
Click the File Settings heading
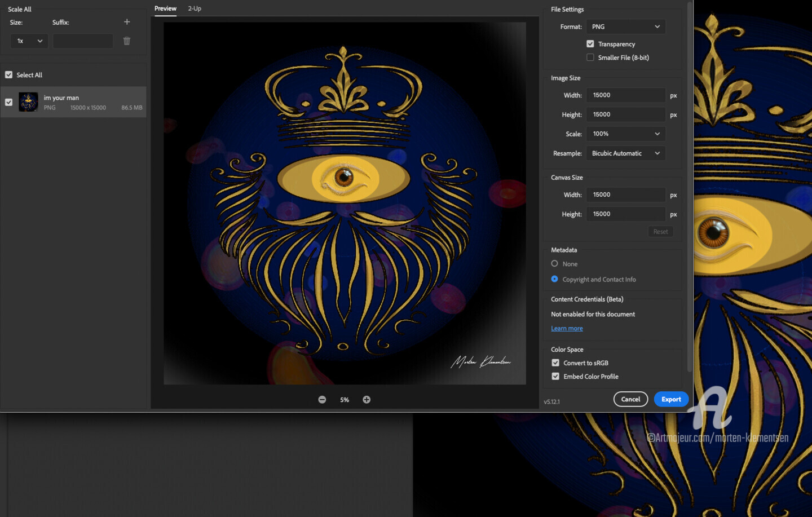point(567,10)
